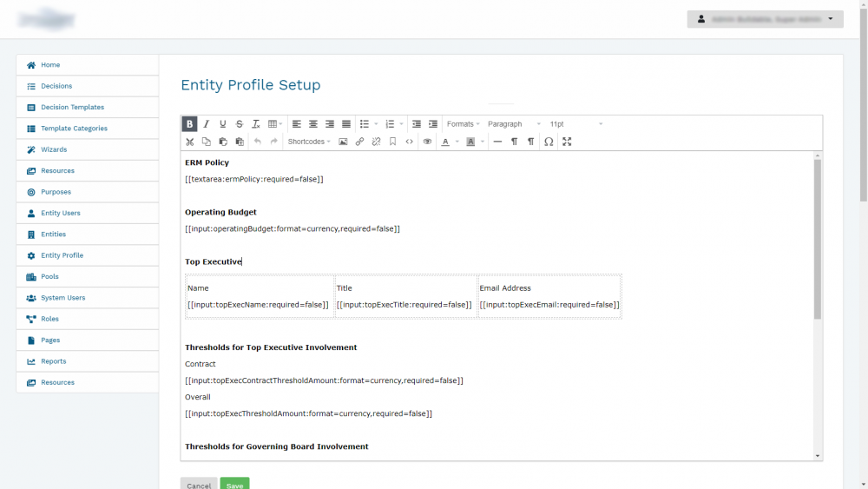Click the insert link icon
The image size is (868, 489).
click(x=359, y=142)
